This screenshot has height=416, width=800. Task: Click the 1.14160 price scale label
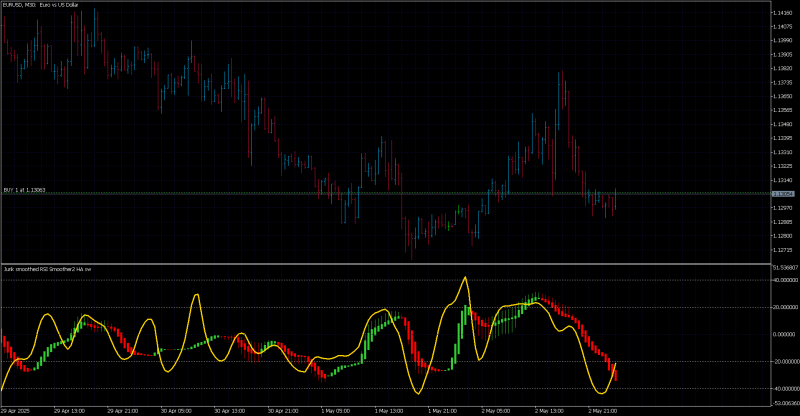[x=783, y=13]
